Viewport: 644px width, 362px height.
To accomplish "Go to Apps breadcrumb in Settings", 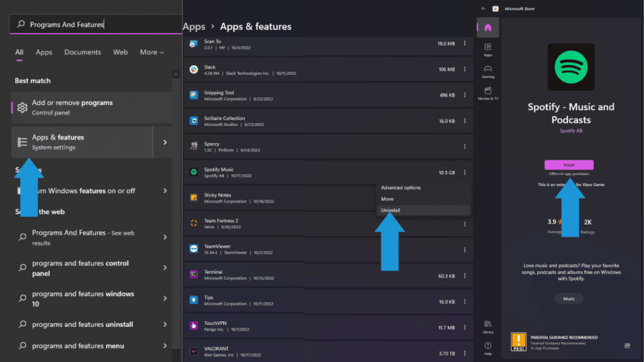I will pos(194,26).
